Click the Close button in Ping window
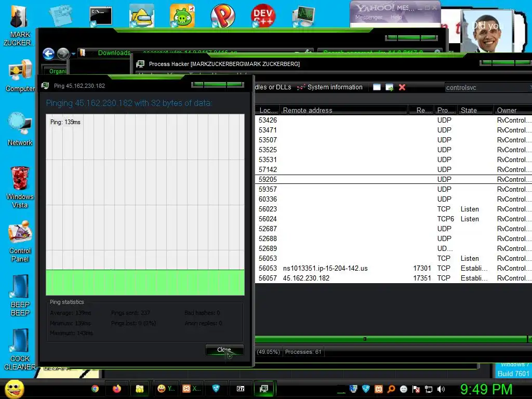 [x=224, y=350]
